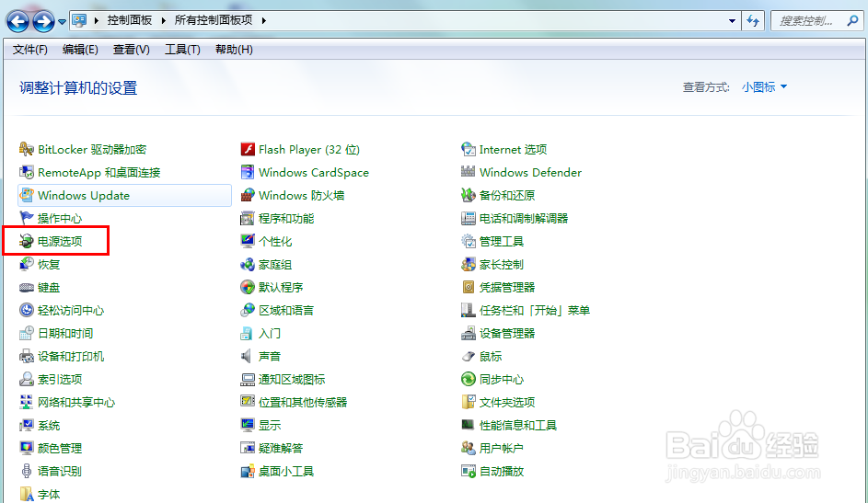Open the 管理工具 link
868x503 pixels.
502,241
